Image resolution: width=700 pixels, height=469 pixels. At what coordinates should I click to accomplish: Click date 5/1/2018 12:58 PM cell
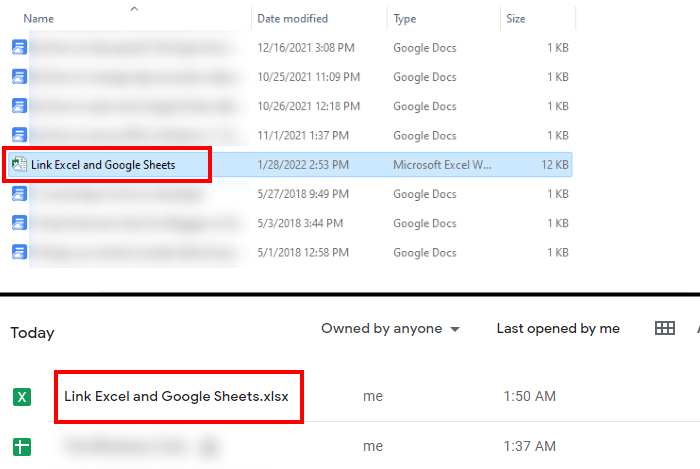pos(303,253)
